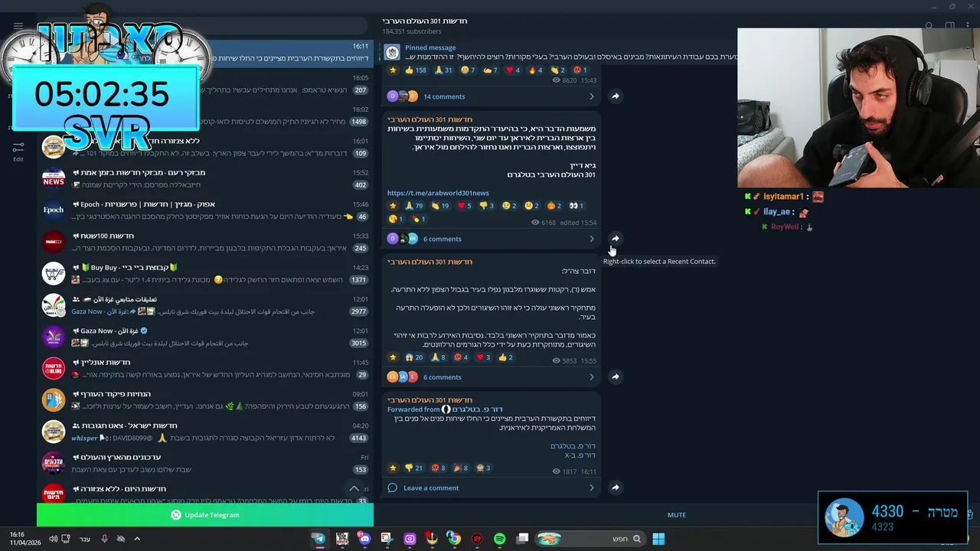The height and width of the screenshot is (551, 980).
Task: Open the חדשות ישראל צאט תגובות group
Action: pos(205,432)
